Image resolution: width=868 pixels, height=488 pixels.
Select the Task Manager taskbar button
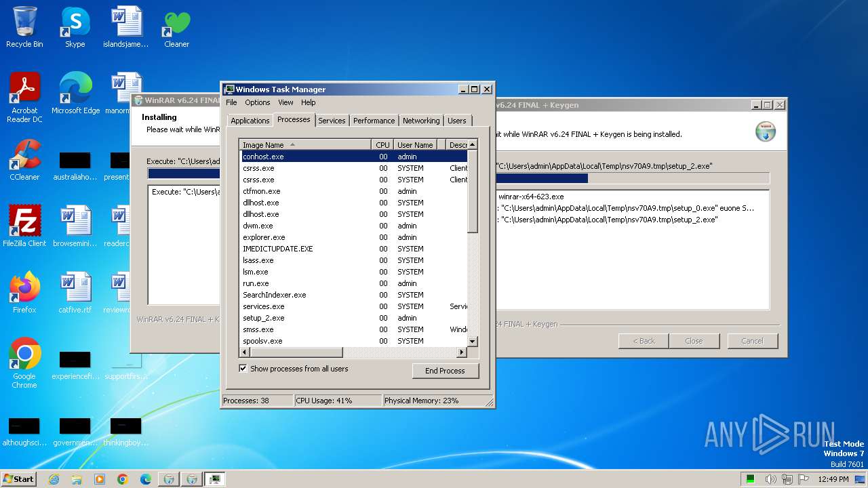pos(215,479)
